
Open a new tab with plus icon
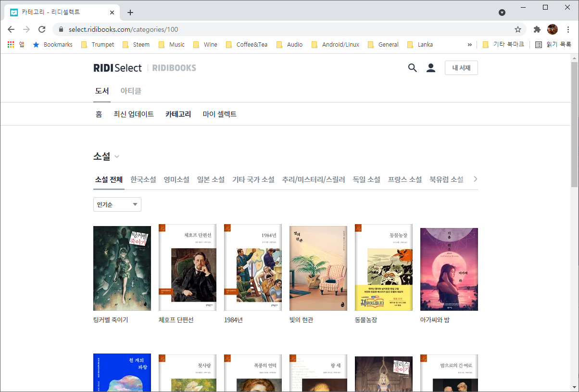[130, 13]
